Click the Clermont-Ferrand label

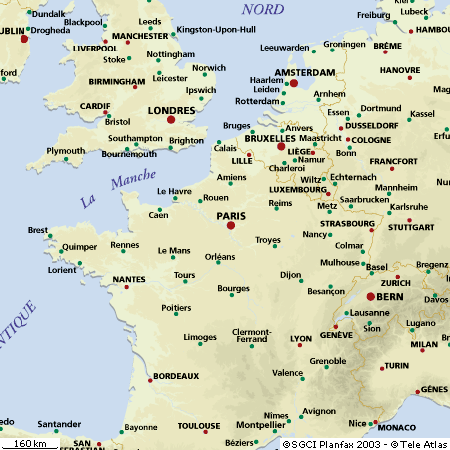tap(252, 335)
